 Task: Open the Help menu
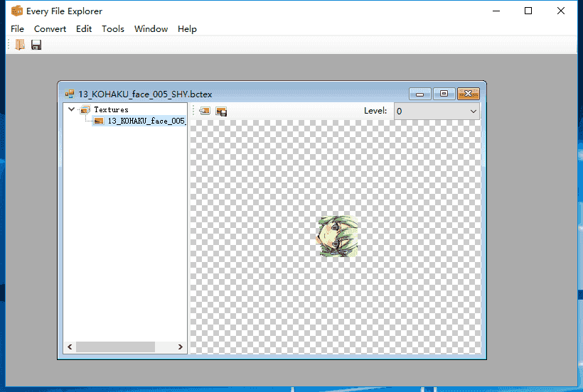click(187, 29)
